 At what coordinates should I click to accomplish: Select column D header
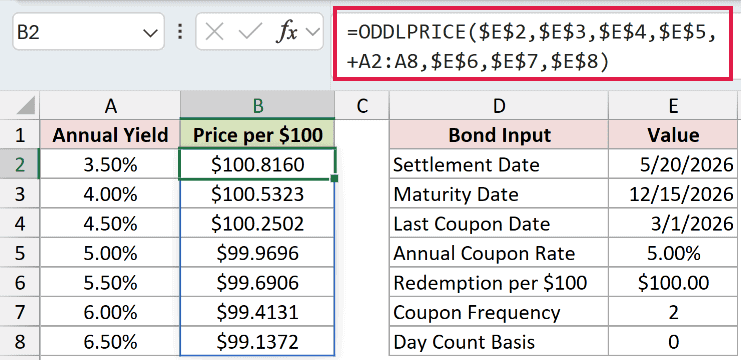point(499,106)
